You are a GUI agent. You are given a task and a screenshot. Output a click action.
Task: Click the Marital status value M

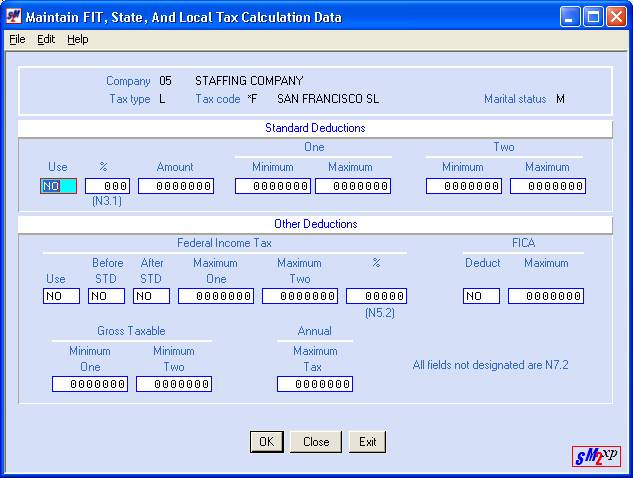pyautogui.click(x=560, y=99)
